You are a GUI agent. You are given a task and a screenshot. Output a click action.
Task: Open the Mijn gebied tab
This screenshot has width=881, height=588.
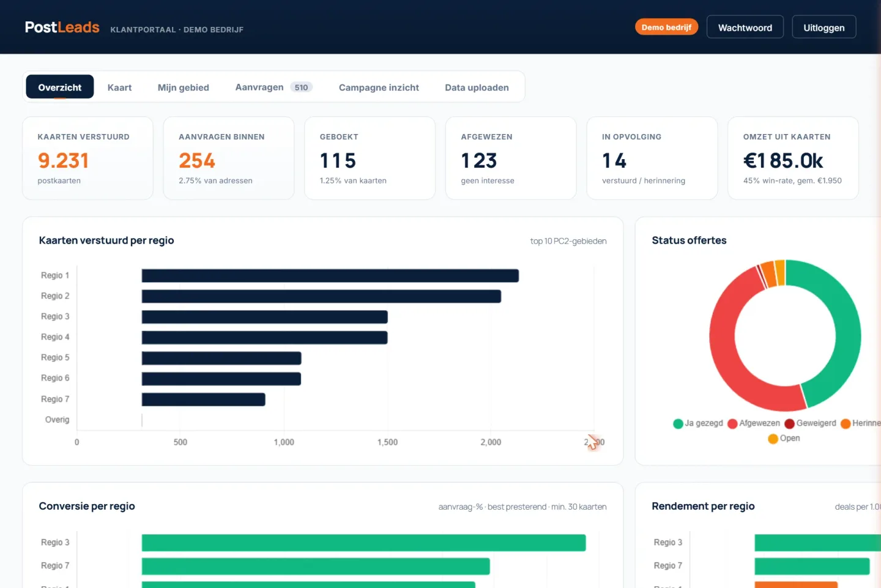(x=184, y=87)
